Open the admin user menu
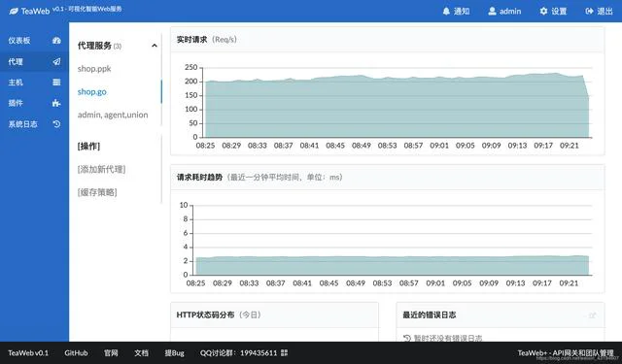The width and height of the screenshot is (622, 364). (504, 11)
